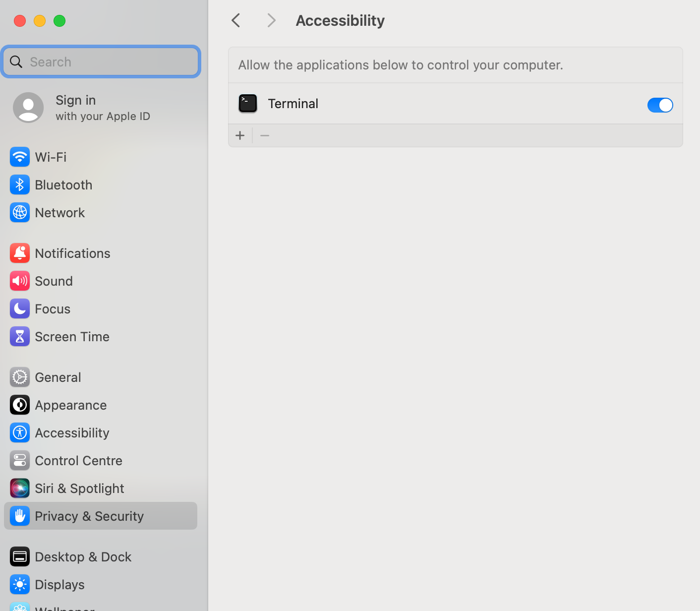
Task: Click the Siri & Spotlight icon
Action: click(20, 489)
